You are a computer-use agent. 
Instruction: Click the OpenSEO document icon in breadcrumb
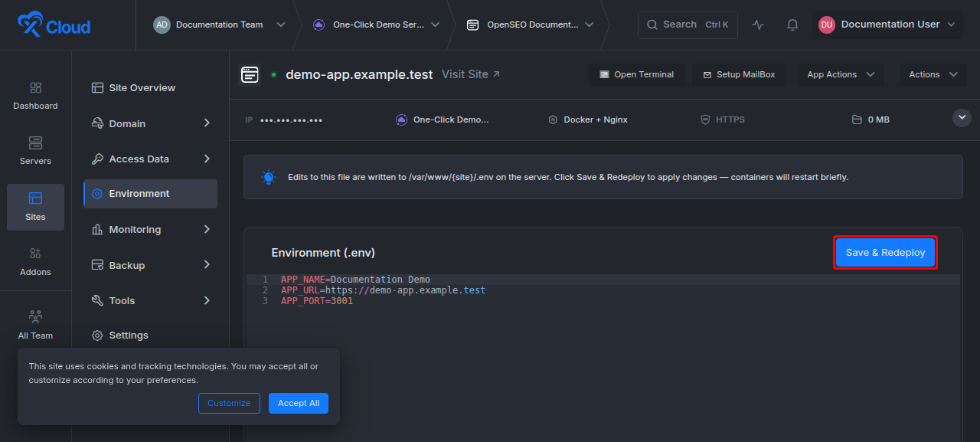(473, 25)
